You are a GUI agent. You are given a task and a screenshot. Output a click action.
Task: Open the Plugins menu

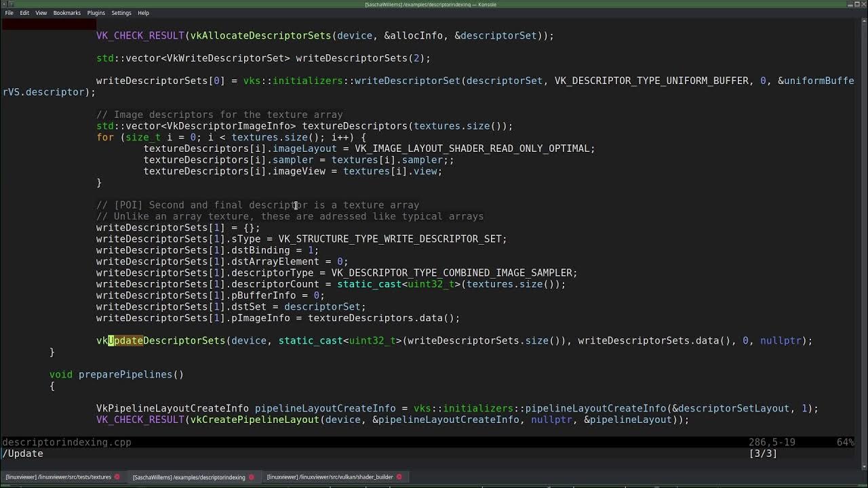click(x=96, y=13)
